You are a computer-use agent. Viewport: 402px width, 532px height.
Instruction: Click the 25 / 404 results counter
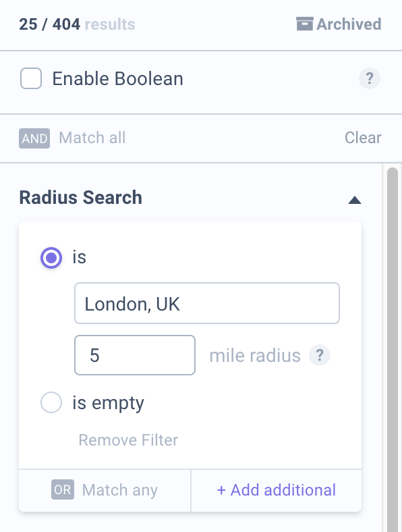77,24
